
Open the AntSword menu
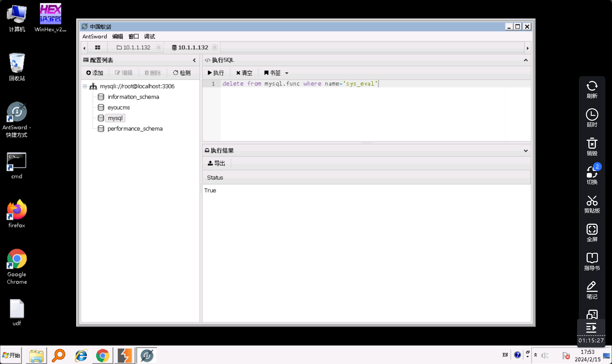coord(95,37)
